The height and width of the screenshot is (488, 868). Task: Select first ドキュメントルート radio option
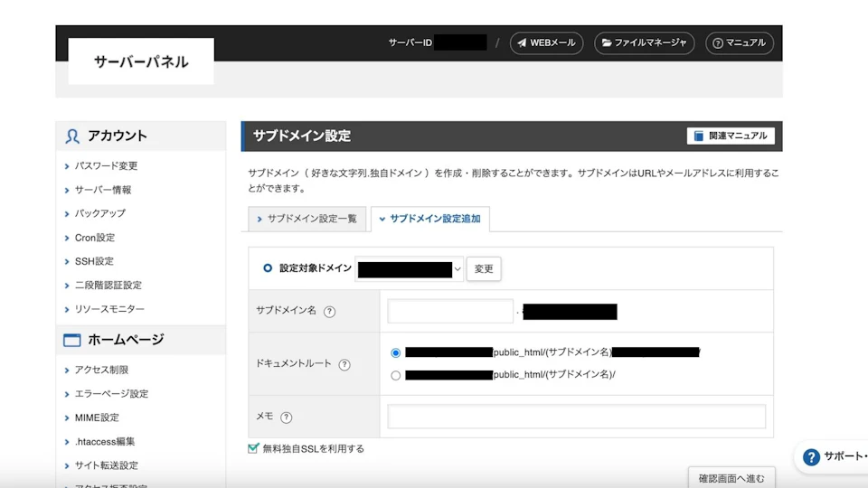395,353
